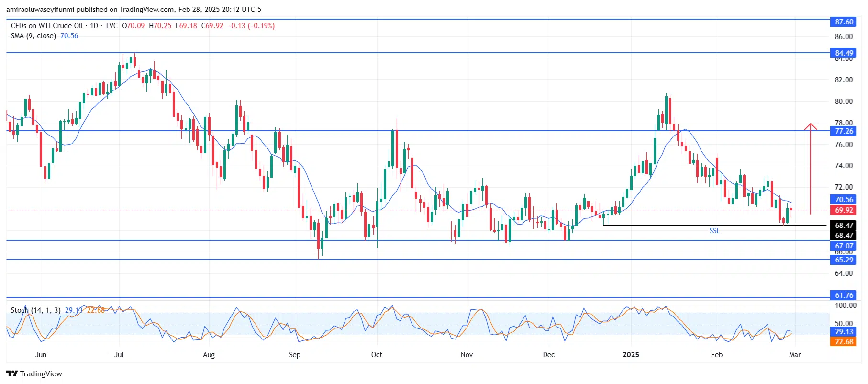Click the 77.26 price level tag
The image size is (868, 384).
[844, 131]
